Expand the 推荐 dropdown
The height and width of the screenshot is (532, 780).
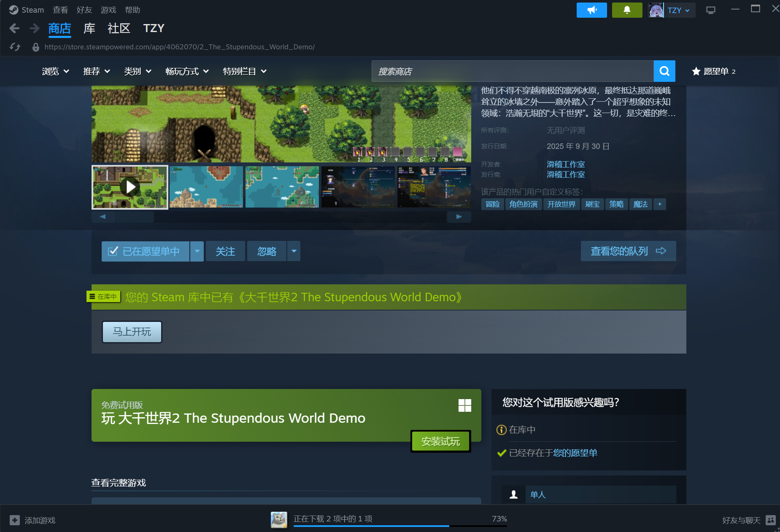tap(97, 71)
